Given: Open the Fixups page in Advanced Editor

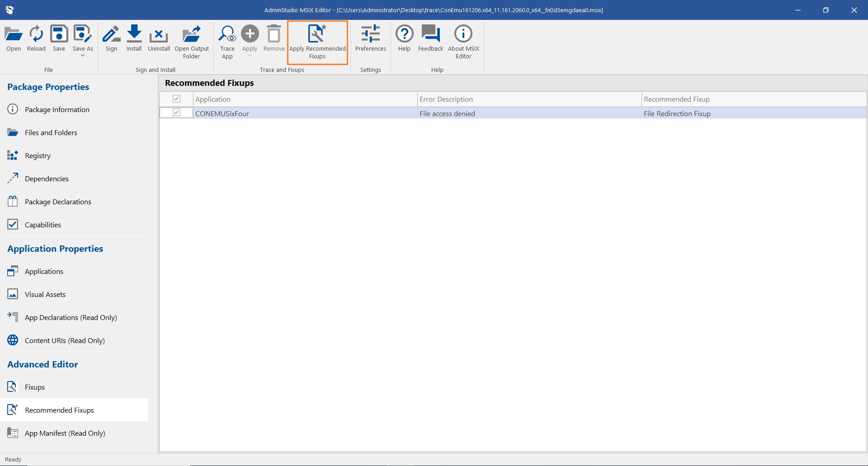Looking at the screenshot, I should [35, 387].
